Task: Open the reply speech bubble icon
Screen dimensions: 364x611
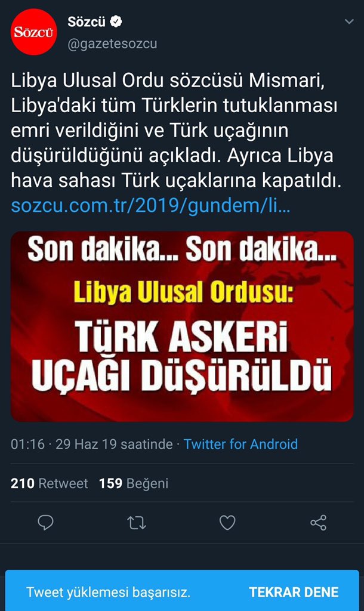Action: click(x=45, y=523)
